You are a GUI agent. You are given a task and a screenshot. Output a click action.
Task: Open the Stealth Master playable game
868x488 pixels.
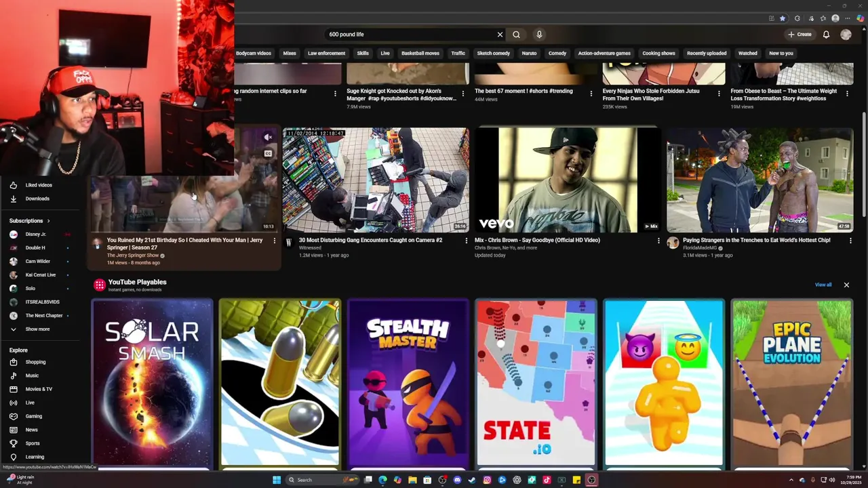[x=408, y=383]
